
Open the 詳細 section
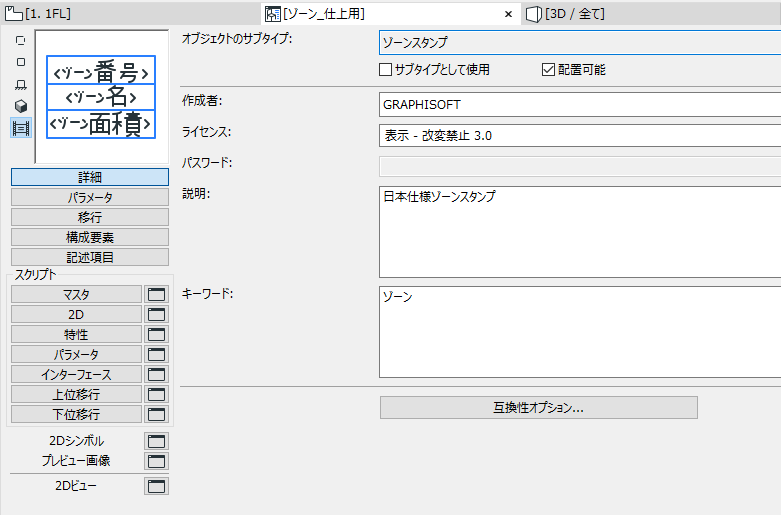point(90,177)
